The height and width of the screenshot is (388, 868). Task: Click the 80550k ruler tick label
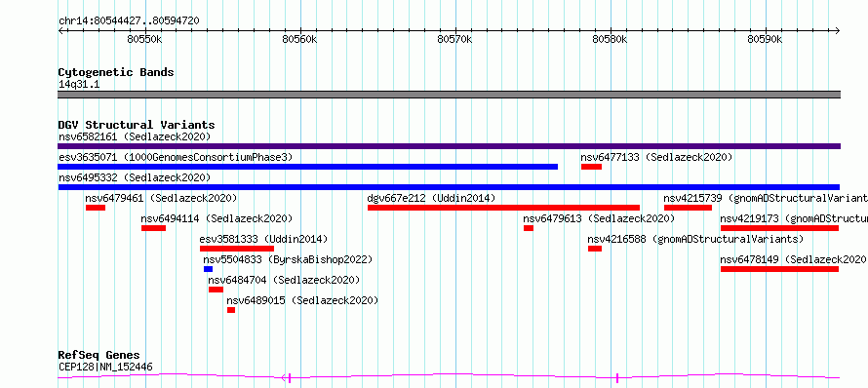pyautogui.click(x=144, y=39)
